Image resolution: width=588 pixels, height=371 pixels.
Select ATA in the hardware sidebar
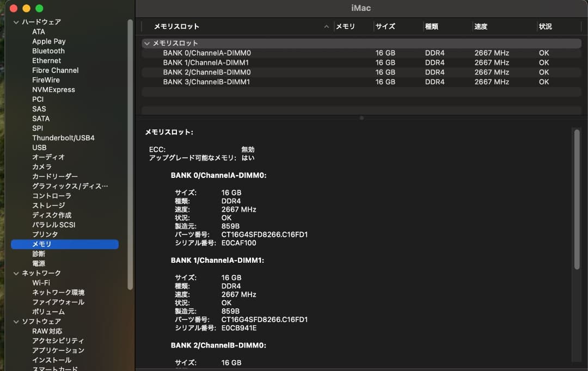click(x=38, y=32)
